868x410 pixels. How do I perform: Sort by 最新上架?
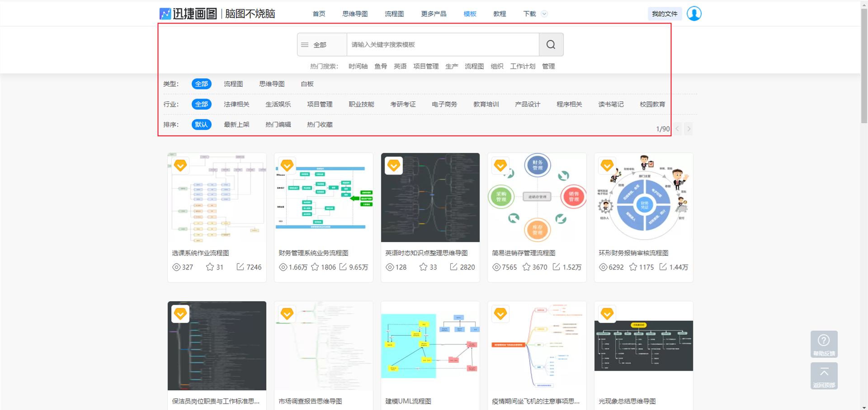236,125
